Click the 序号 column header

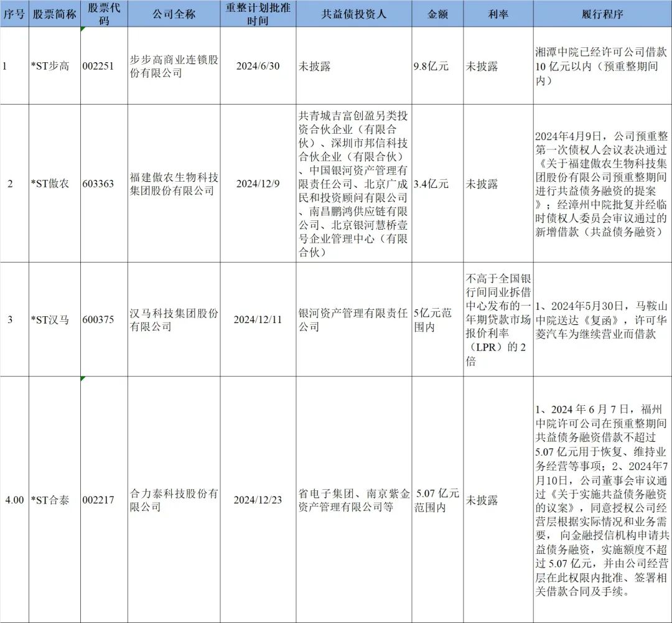(14, 14)
